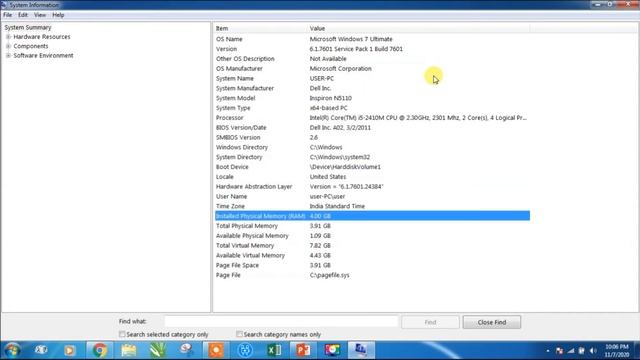Open the Help menu
The image size is (640, 360).
pos(58,15)
